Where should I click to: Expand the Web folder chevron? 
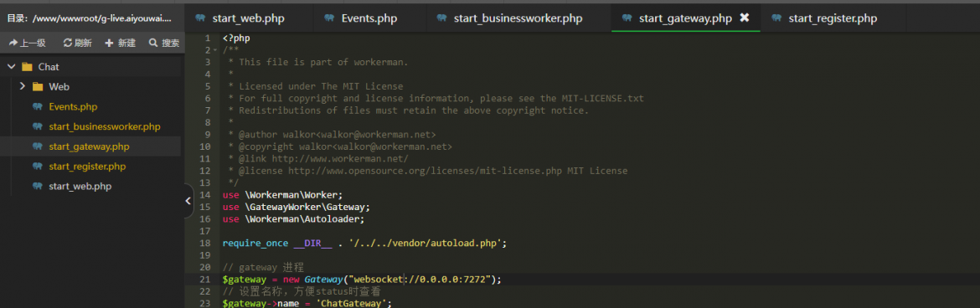coord(23,87)
